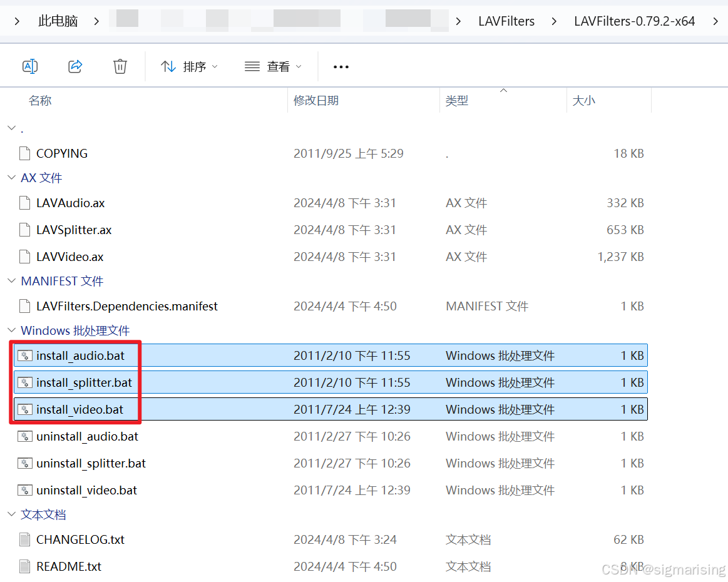This screenshot has height=582, width=728.
Task: Select the LAVVideo.ax file name
Action: [69, 257]
